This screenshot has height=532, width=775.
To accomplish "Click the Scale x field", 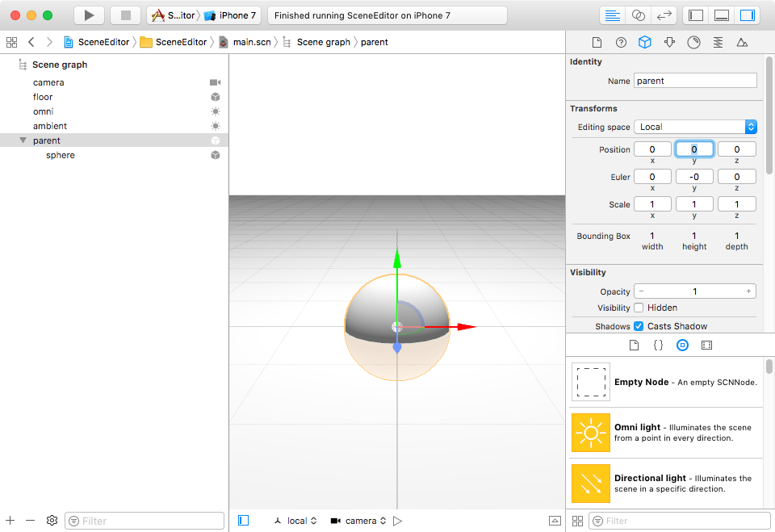I will [x=652, y=204].
